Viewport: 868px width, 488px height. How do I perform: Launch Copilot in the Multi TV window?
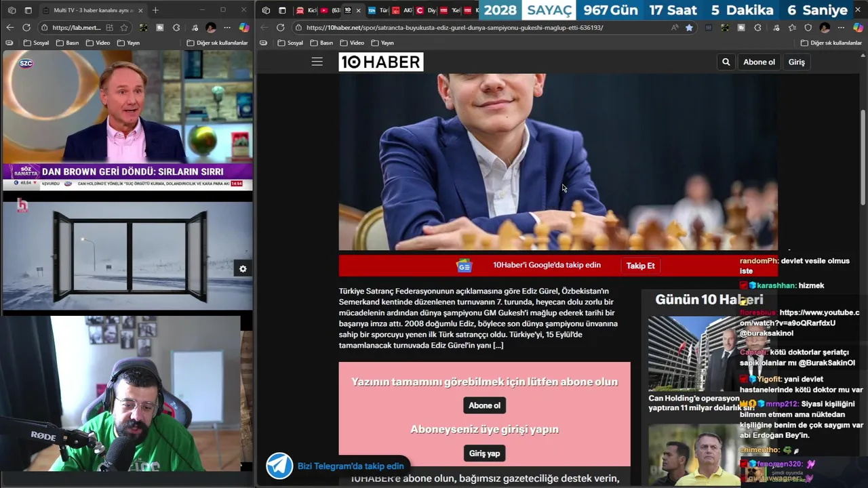coord(244,27)
